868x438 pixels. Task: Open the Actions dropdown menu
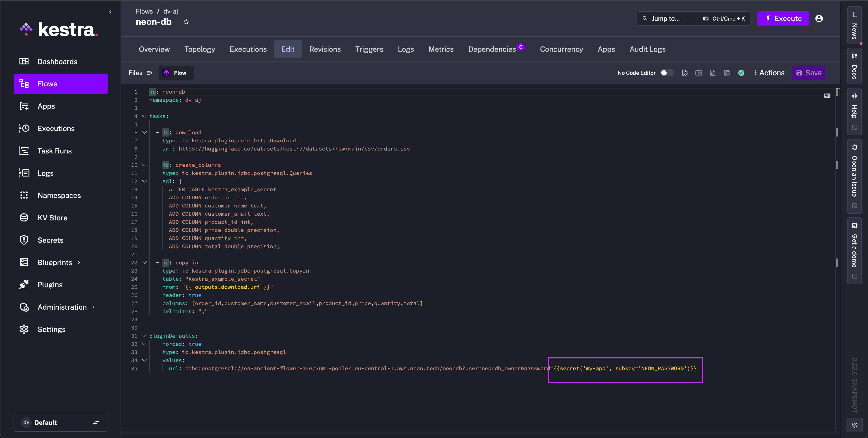pyautogui.click(x=769, y=73)
